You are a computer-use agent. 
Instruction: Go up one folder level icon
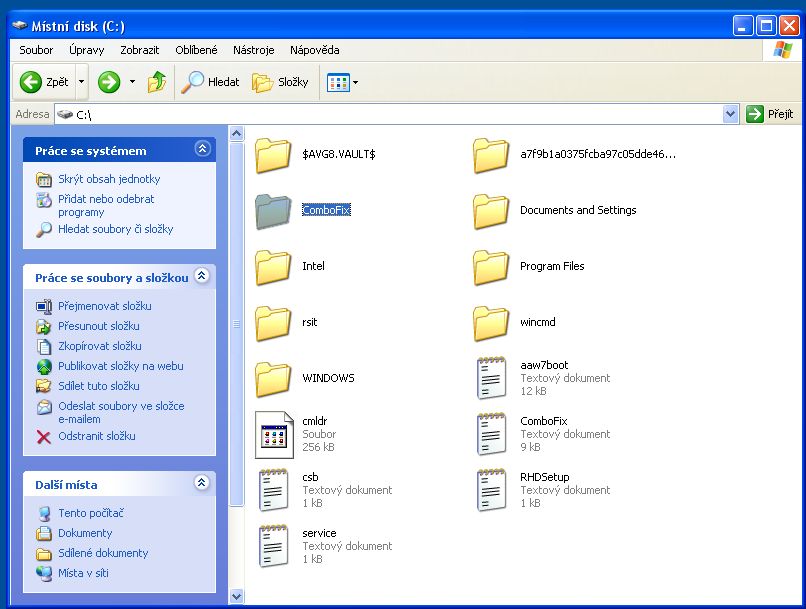(x=157, y=82)
